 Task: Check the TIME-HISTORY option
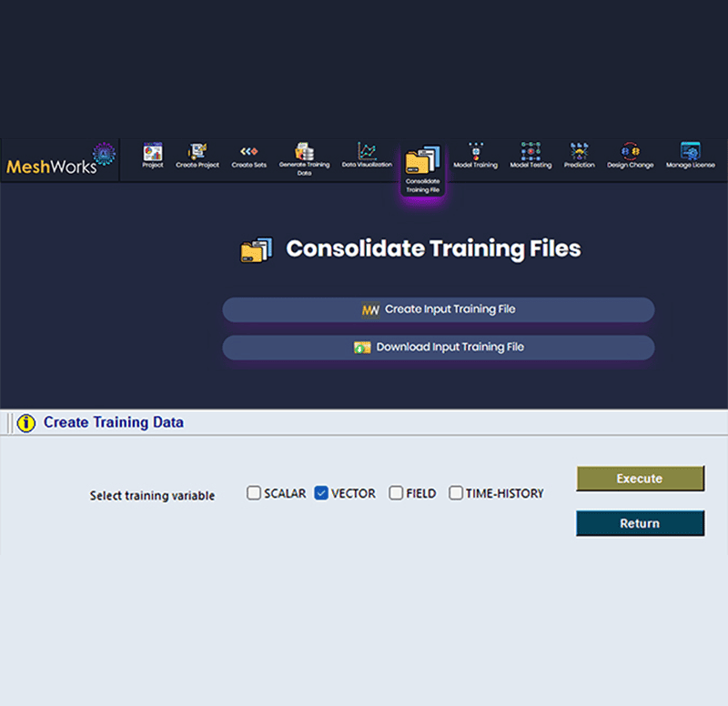click(455, 493)
